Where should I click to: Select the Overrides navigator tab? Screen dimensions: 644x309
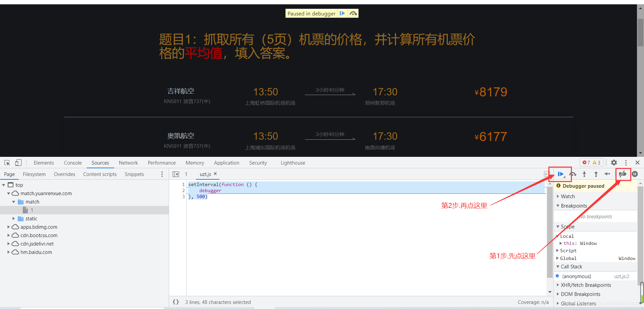pyautogui.click(x=64, y=174)
